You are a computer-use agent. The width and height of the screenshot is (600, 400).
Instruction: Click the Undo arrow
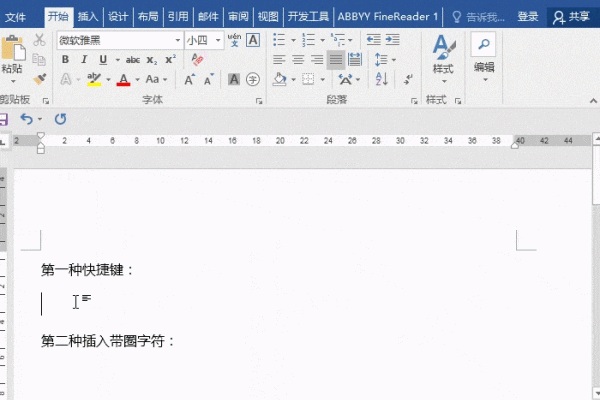coord(26,119)
